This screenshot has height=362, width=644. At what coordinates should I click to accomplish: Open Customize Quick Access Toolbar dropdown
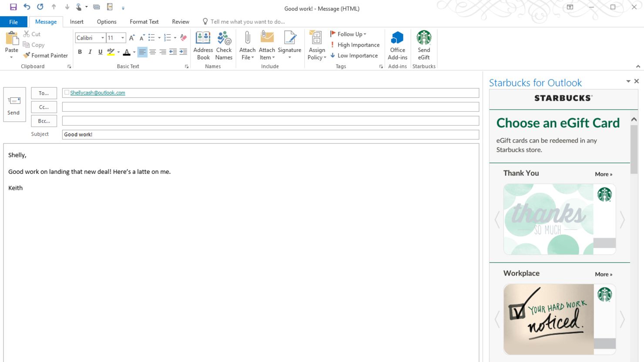(123, 7)
